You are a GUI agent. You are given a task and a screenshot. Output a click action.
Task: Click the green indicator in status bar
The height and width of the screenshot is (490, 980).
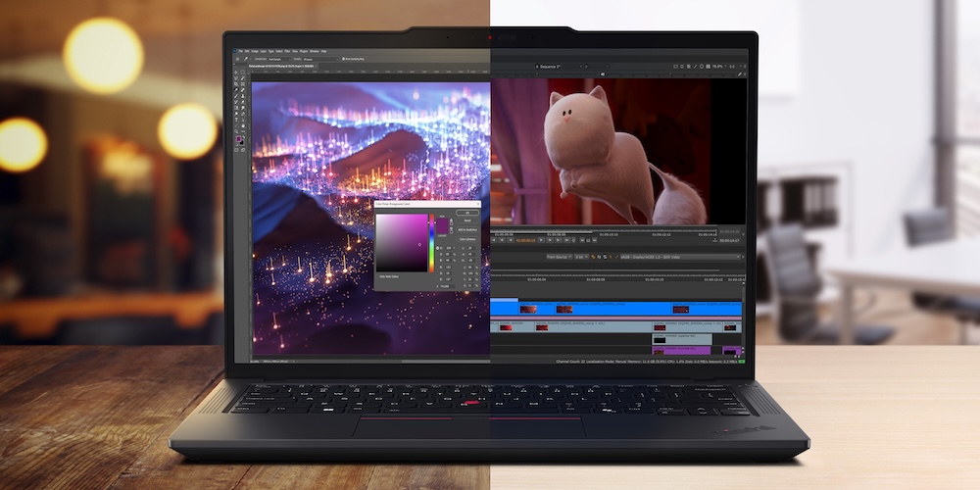(742, 362)
